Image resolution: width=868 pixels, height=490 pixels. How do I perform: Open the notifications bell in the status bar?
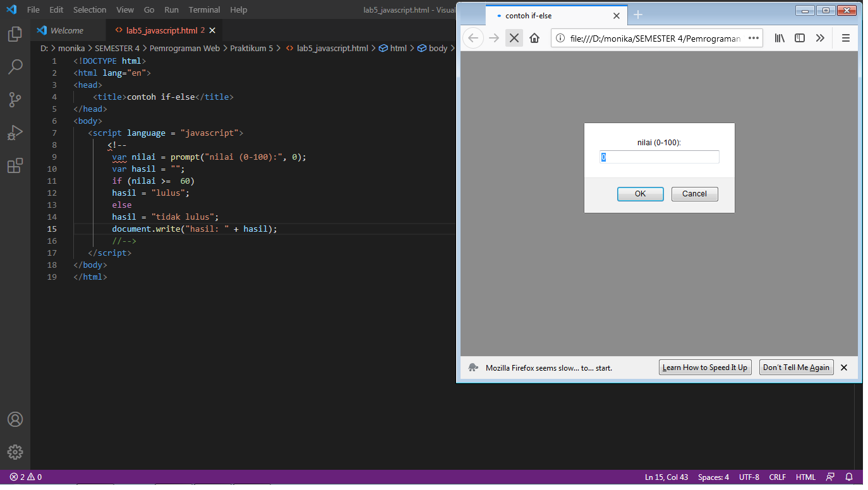click(x=850, y=477)
